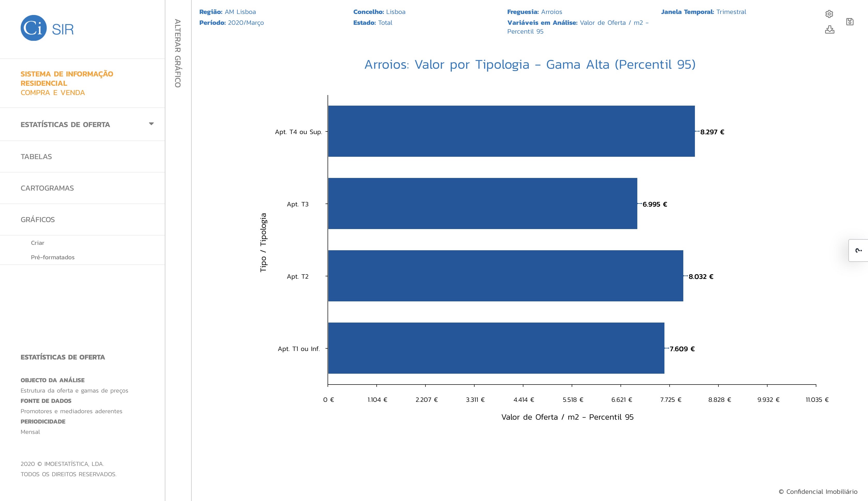Open Pré-formatados charts link
This screenshot has width=868, height=501.
(x=53, y=257)
